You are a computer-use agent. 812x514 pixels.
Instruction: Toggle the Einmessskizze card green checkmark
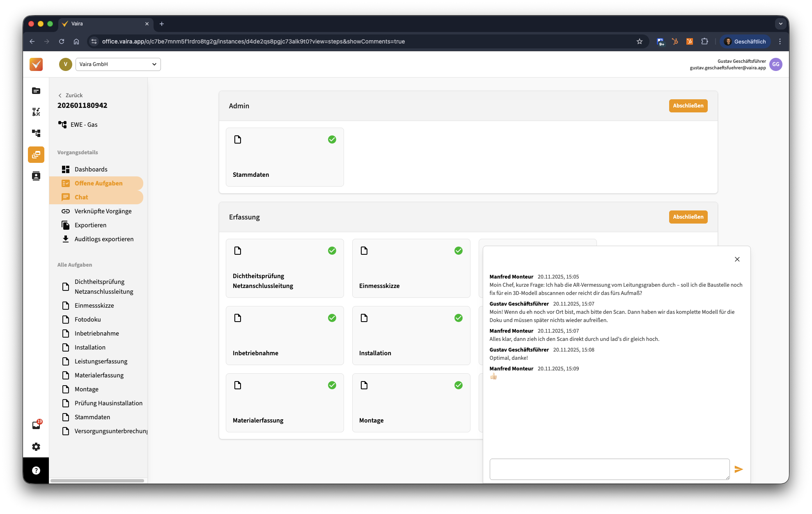459,251
